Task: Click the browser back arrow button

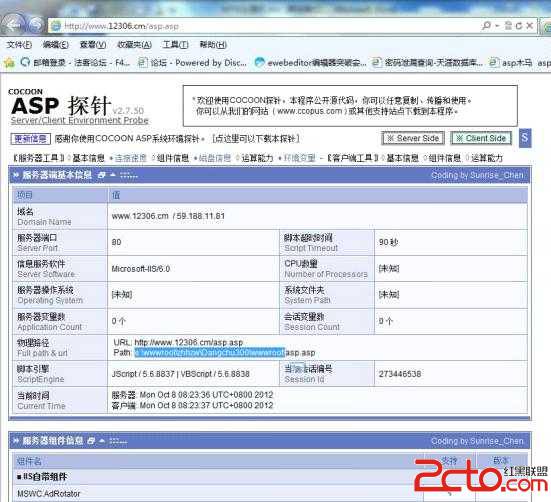Action: pos(14,25)
